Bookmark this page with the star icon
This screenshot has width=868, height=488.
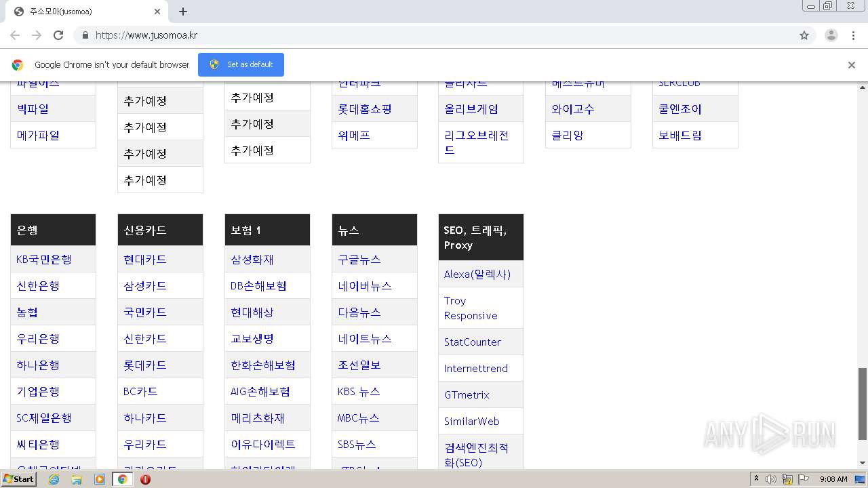tap(804, 35)
